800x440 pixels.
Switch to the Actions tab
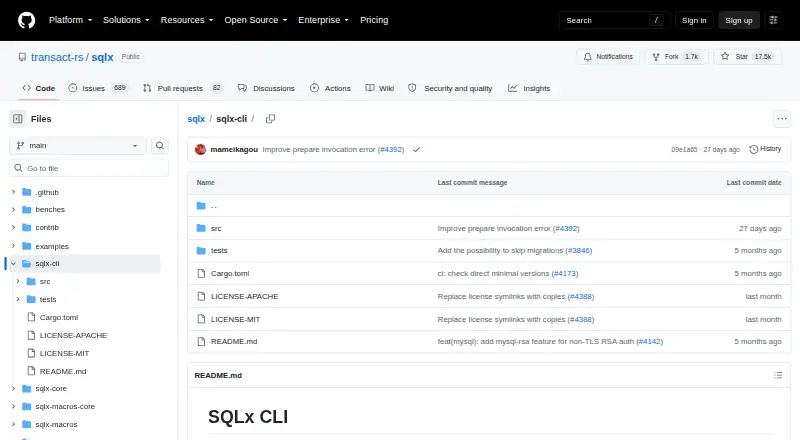(330, 88)
